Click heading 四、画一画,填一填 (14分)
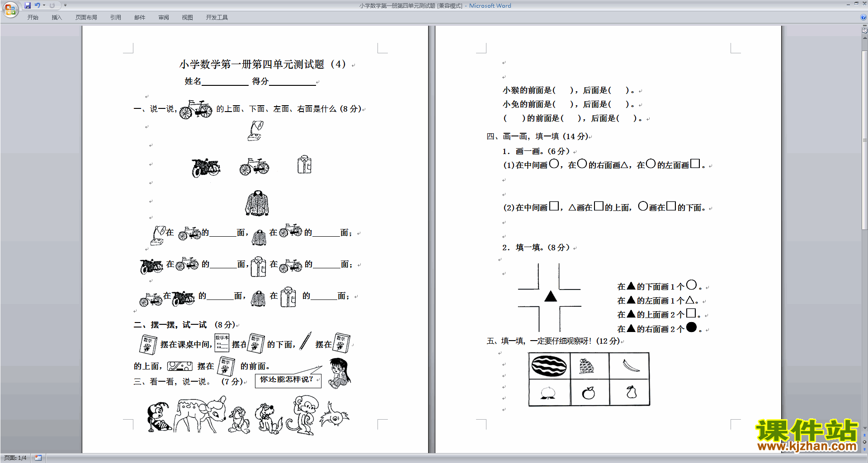The height and width of the screenshot is (463, 868). (538, 136)
